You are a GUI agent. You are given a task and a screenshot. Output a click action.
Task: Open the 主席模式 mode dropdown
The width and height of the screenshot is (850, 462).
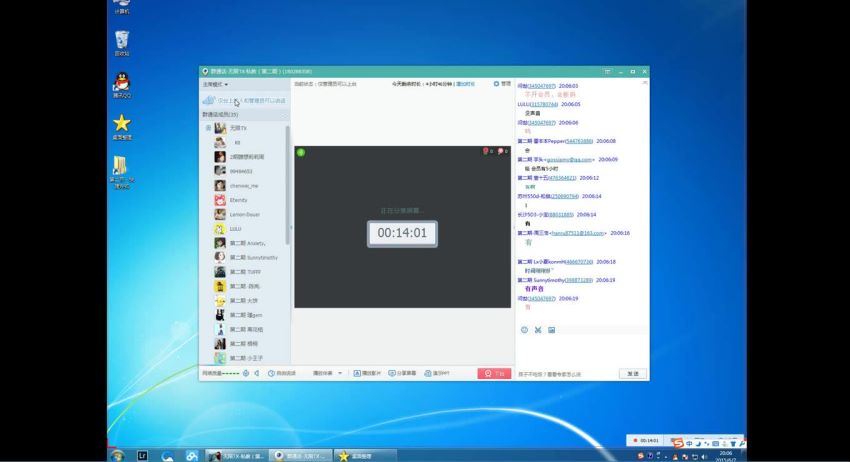click(215, 85)
